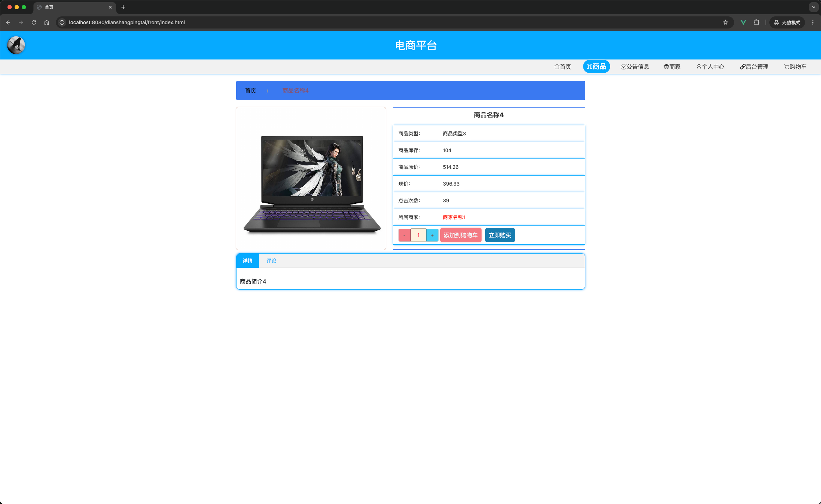821x504 pixels.
Task: Click the 商品类型 label
Action: click(x=409, y=134)
